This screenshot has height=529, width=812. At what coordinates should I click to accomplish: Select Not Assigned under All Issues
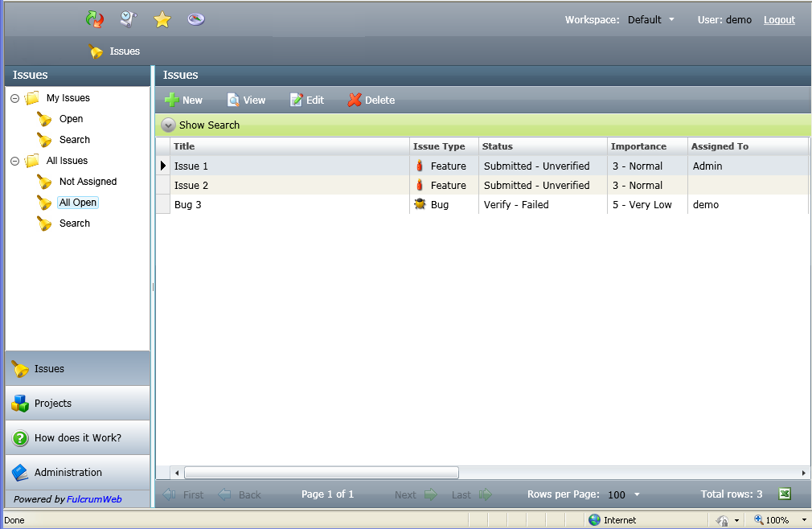88,182
